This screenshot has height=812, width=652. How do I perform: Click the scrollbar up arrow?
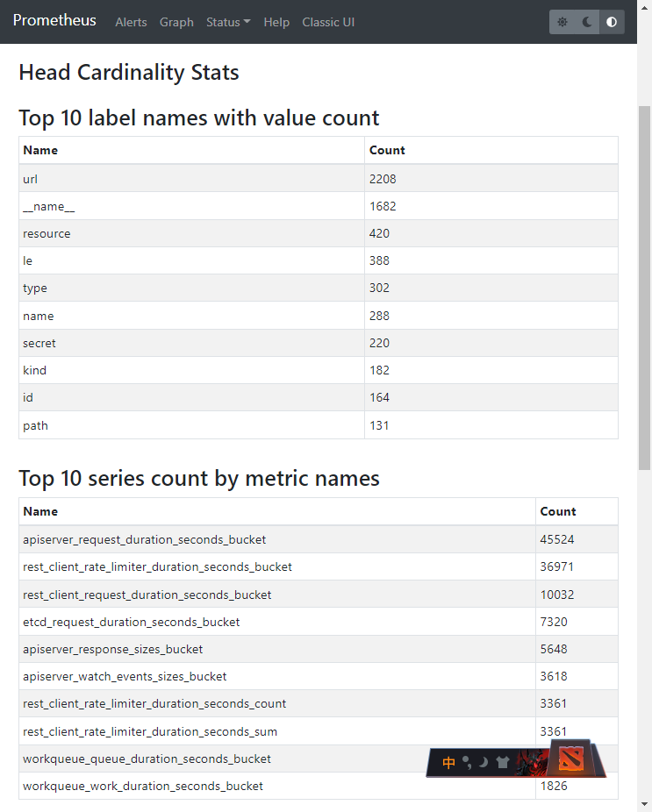click(x=645, y=51)
